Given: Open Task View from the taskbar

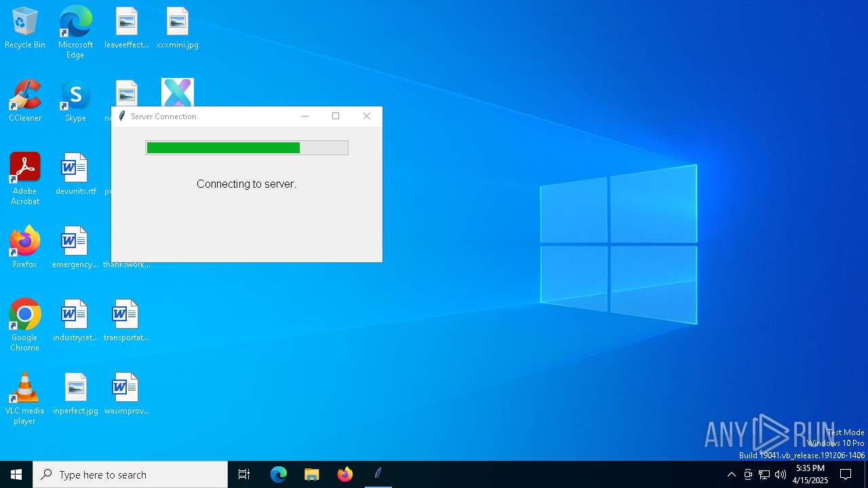Looking at the screenshot, I should pos(244,474).
